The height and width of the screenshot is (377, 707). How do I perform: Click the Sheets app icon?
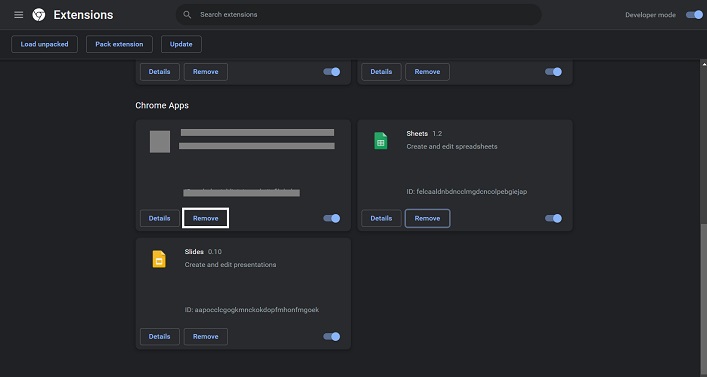click(x=381, y=141)
